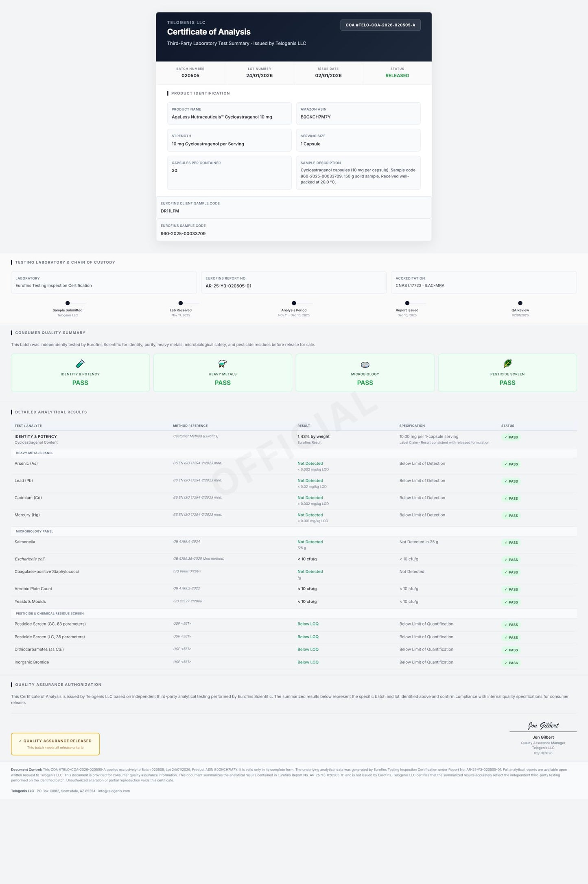Click the test tube Identity & Potency icon
Viewport: 588px width, 884px height.
tap(80, 363)
